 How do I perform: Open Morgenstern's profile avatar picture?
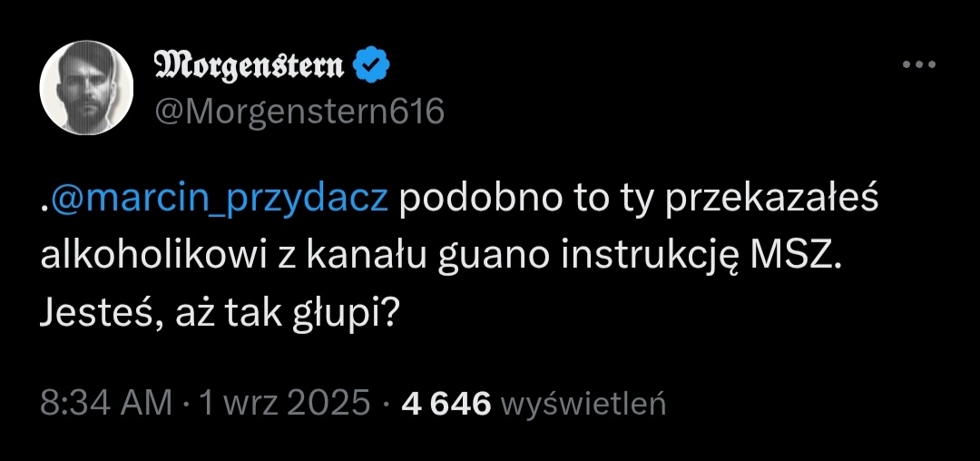click(x=87, y=88)
